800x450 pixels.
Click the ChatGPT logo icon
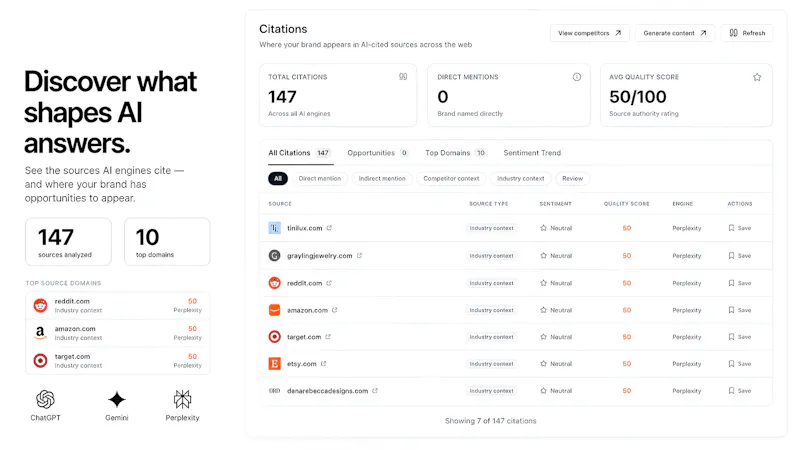pyautogui.click(x=45, y=399)
